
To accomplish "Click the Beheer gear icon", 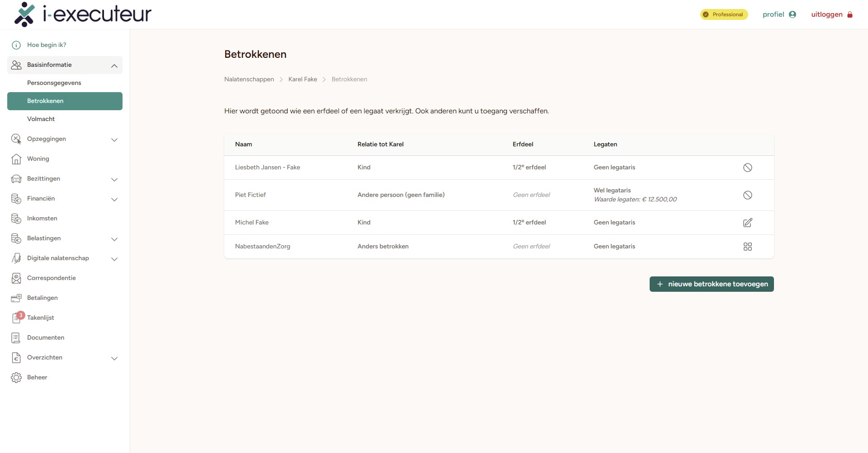I will [x=16, y=378].
